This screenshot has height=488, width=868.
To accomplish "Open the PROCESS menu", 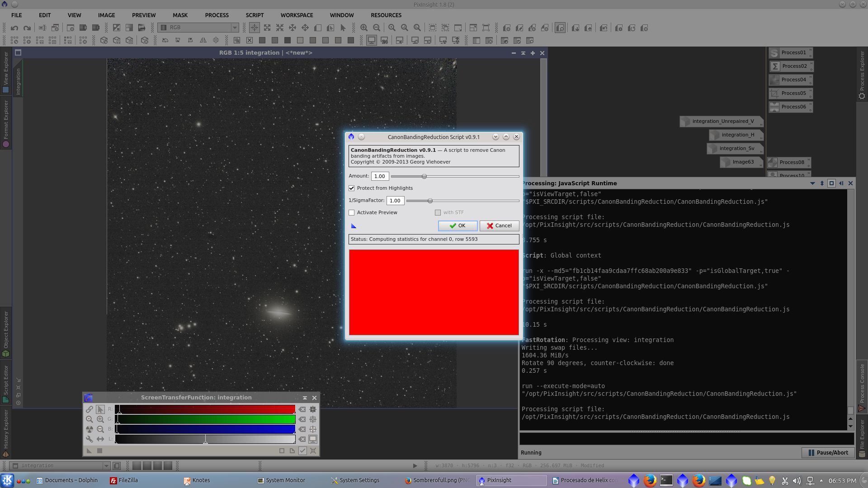I will coord(217,15).
